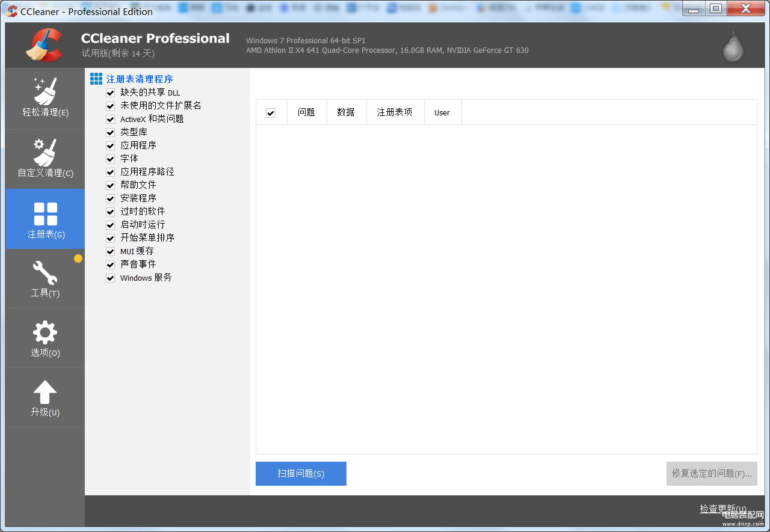Toggle the 过时的软件 checkbox

(110, 212)
